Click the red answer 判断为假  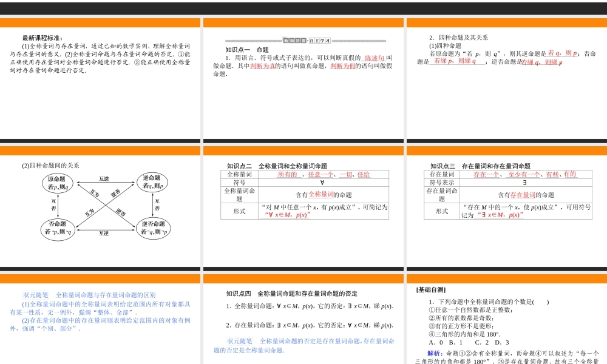(342, 66)
